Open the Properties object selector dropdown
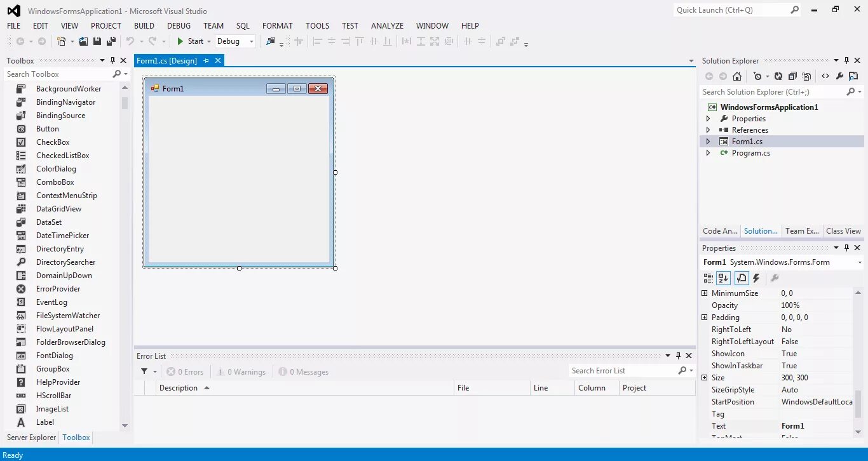The width and height of the screenshot is (868, 461). click(860, 262)
